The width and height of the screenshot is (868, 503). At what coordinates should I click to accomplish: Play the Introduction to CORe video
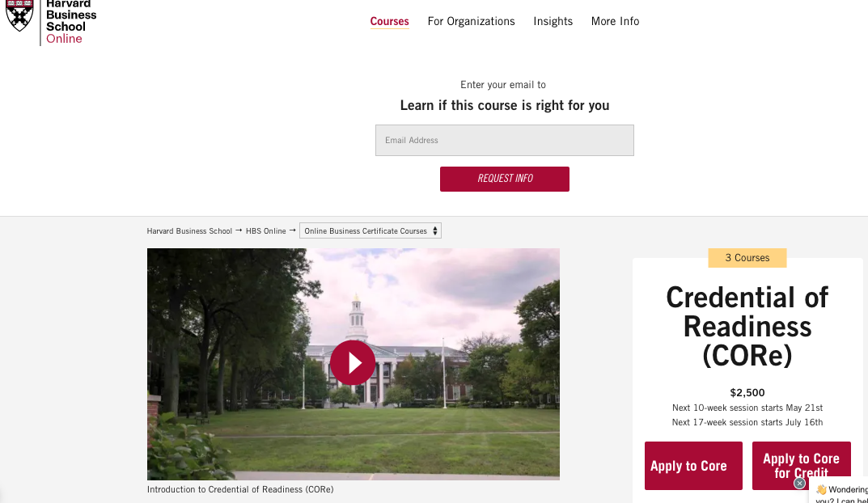[x=353, y=362]
